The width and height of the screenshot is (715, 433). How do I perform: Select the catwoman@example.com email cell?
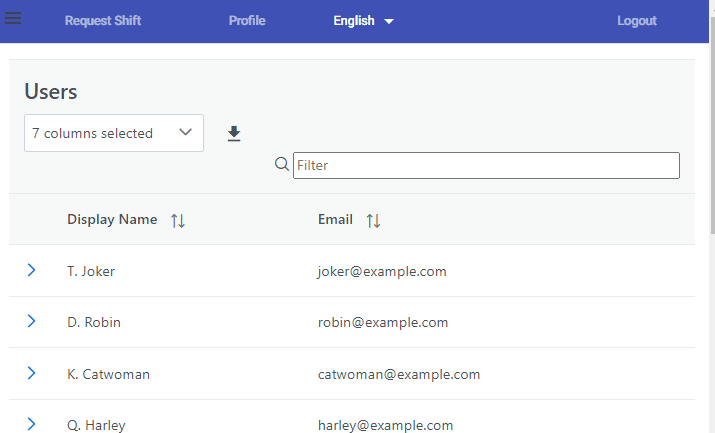pos(399,374)
